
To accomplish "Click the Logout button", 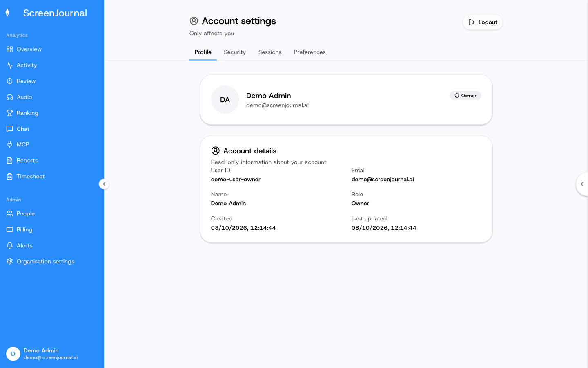I will tap(483, 22).
